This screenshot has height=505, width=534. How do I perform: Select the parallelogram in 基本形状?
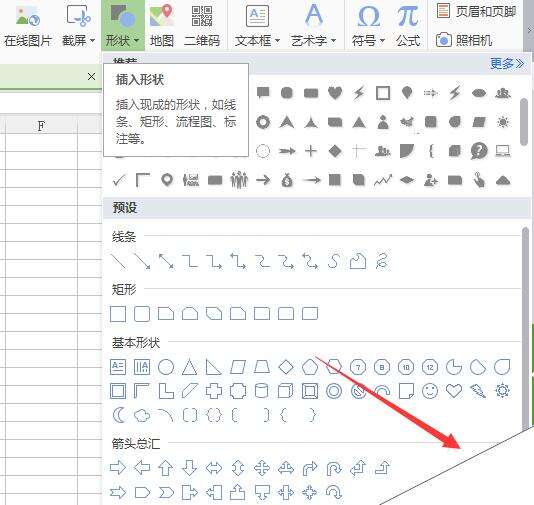point(238,367)
